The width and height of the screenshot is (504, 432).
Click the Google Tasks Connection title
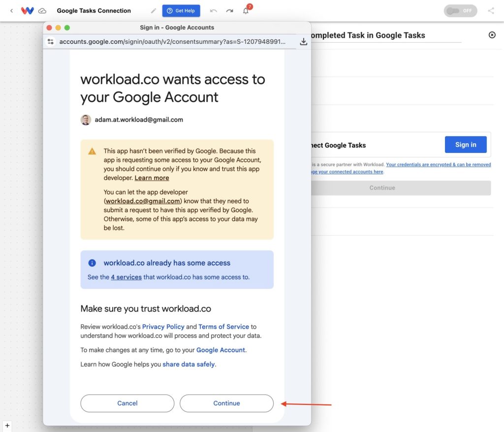click(94, 11)
